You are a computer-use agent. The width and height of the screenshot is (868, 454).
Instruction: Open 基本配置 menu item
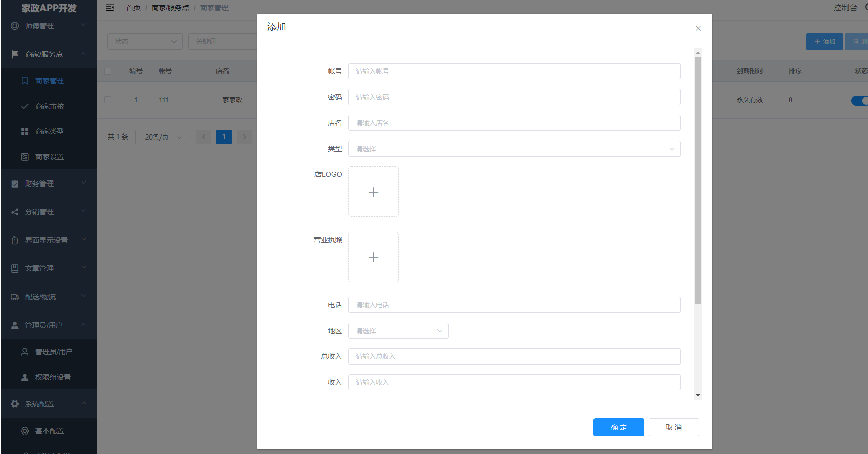coord(49,431)
